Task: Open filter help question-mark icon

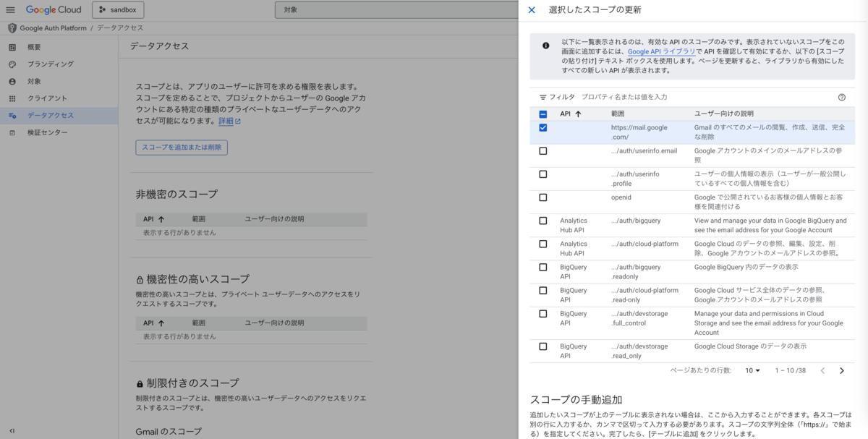Action: (x=842, y=97)
